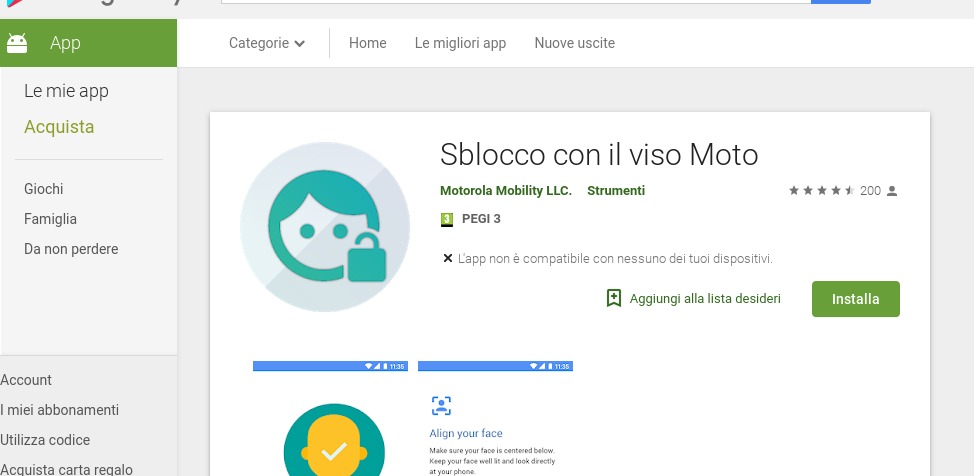Open Famiglia category in sidebar
This screenshot has width=974, height=476.
50,219
